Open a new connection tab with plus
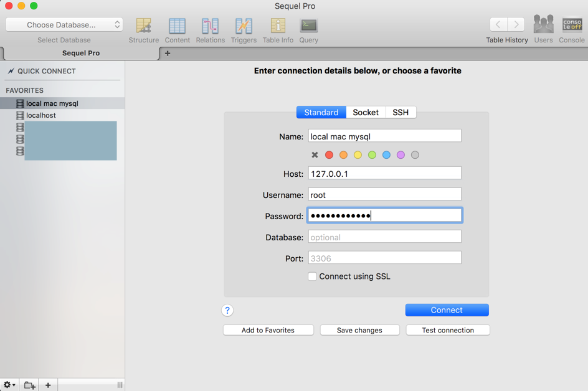The height and width of the screenshot is (391, 588). point(168,53)
